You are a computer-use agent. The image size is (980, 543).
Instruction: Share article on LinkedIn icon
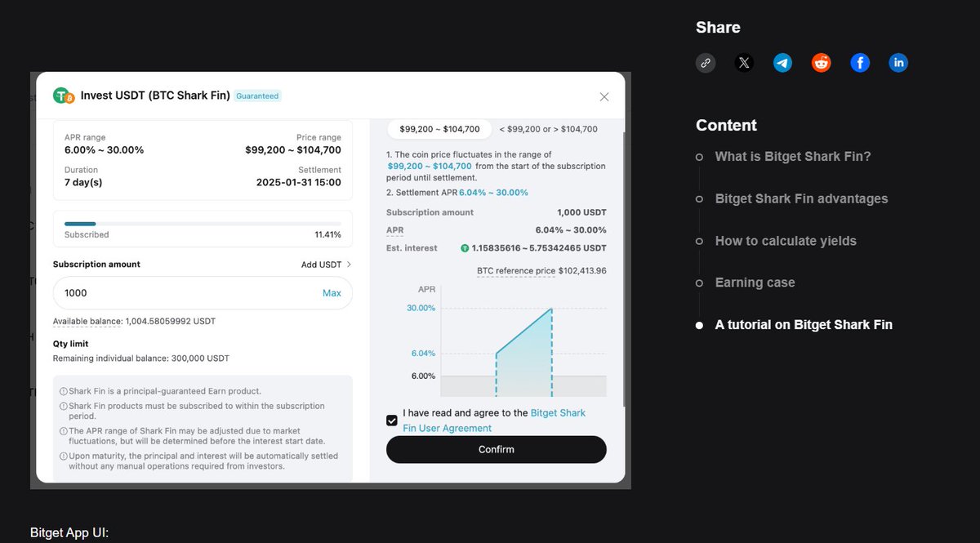click(898, 63)
